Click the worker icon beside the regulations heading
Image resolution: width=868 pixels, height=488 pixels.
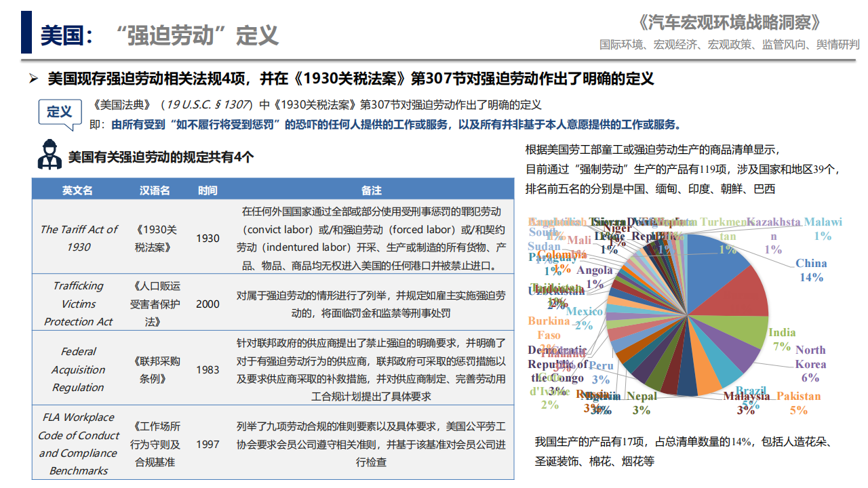[x=50, y=155]
